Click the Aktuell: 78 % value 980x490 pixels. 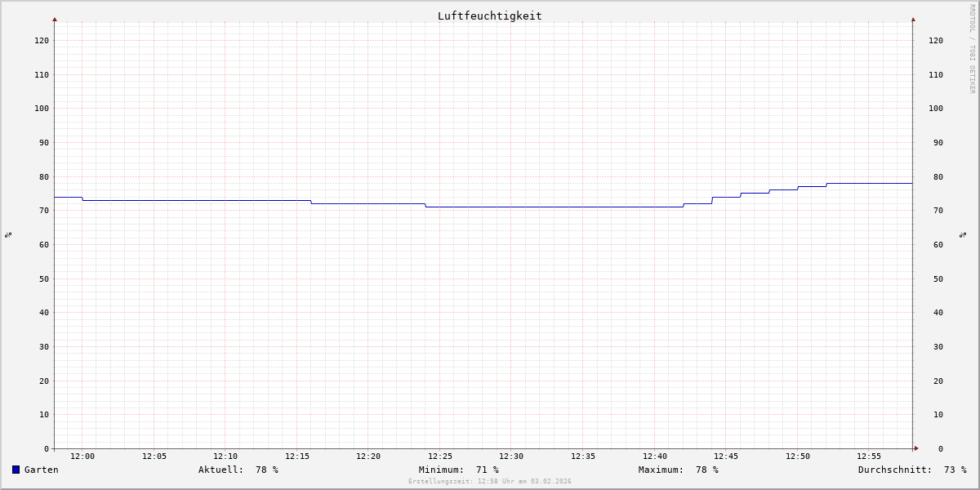pyautogui.click(x=238, y=470)
